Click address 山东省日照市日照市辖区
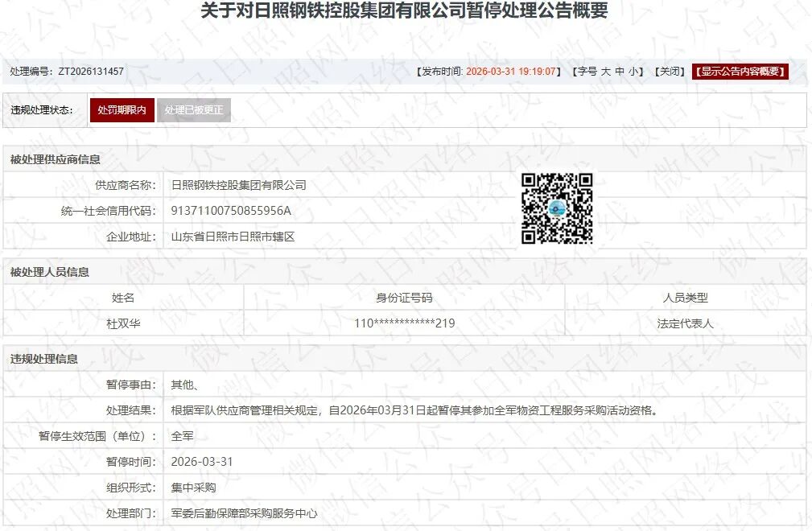This screenshot has height=531, width=812. point(233,237)
